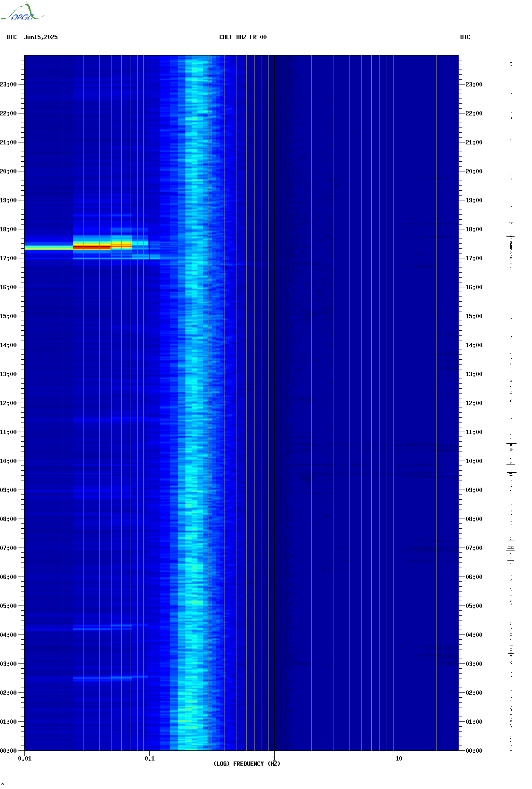This screenshot has width=532, height=789.
Task: Click '03:00' on the left time axis
Action: (8, 664)
